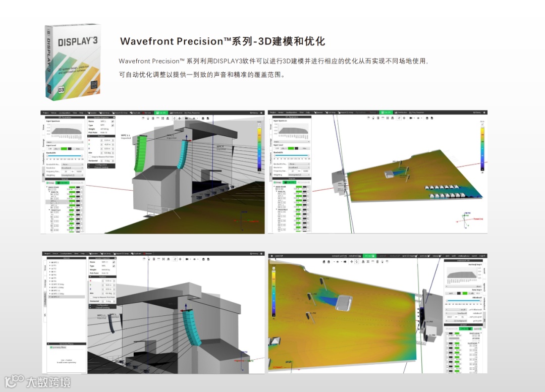Click green Calc SPL toolbar button, green-array window
Screen dimensions: 545x392
(161, 113)
